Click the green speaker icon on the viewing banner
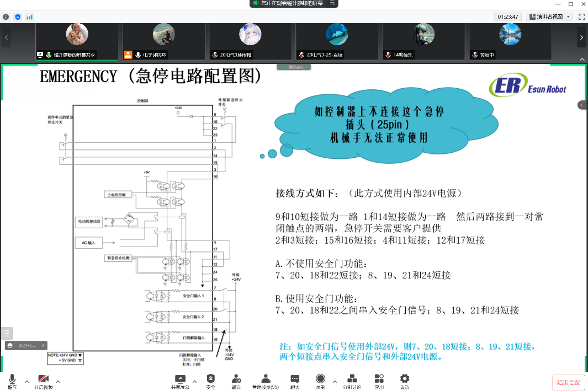Viewport: 588px width, 391px height. [256, 3]
